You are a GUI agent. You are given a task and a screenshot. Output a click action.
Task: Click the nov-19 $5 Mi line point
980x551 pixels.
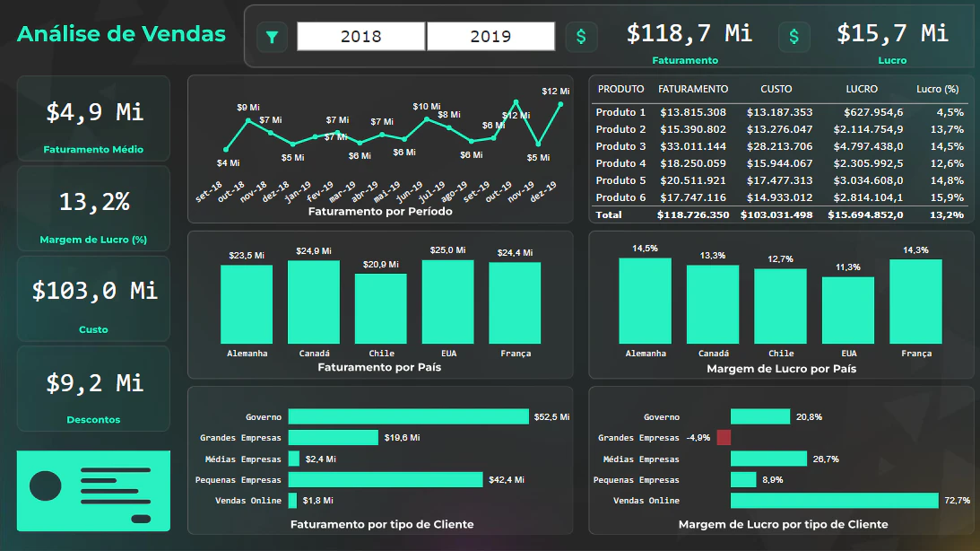538,144
